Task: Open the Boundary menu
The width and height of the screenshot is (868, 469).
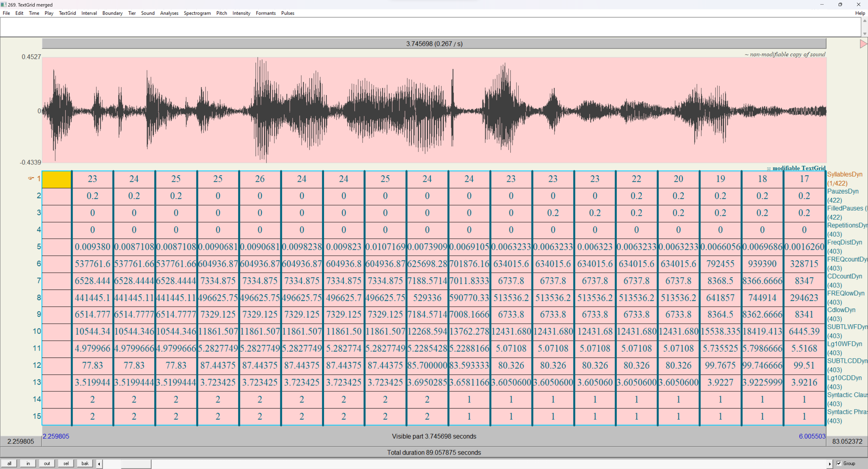Action: (x=112, y=13)
